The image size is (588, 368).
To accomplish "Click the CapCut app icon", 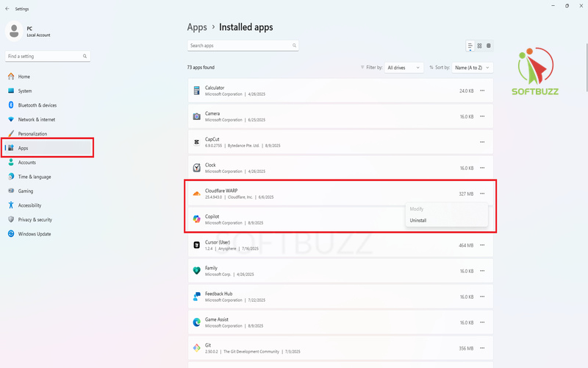I will [x=196, y=142].
